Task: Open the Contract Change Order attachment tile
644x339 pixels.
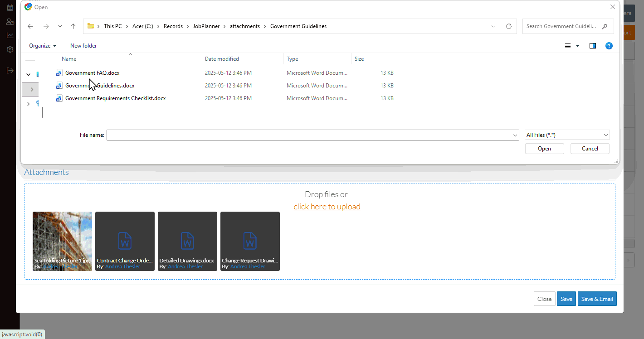Action: pyautogui.click(x=125, y=241)
